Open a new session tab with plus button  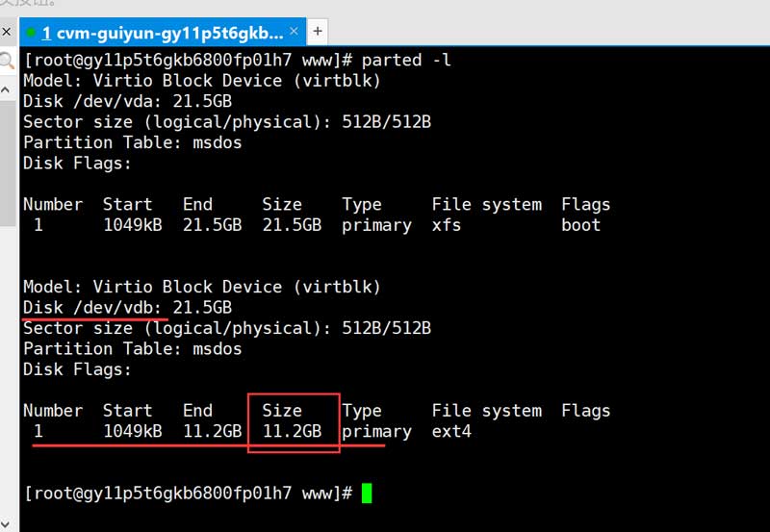tap(318, 31)
